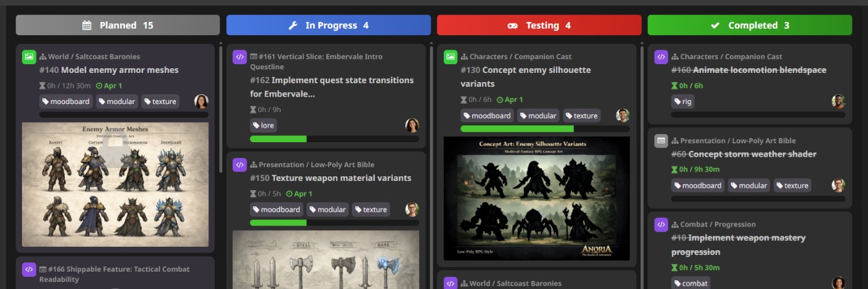Open task #140 Model enemy armor meshes
This screenshot has height=289, width=868.
(109, 70)
